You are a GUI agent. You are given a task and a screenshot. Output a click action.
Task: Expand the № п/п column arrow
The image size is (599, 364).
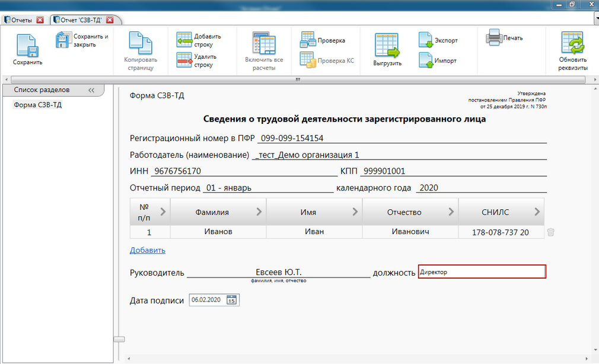[x=163, y=212]
